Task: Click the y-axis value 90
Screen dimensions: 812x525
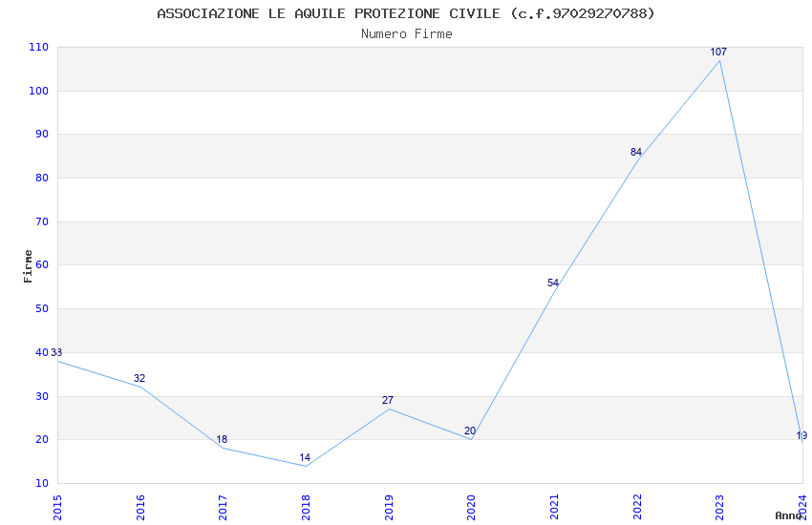Action: pyautogui.click(x=42, y=135)
